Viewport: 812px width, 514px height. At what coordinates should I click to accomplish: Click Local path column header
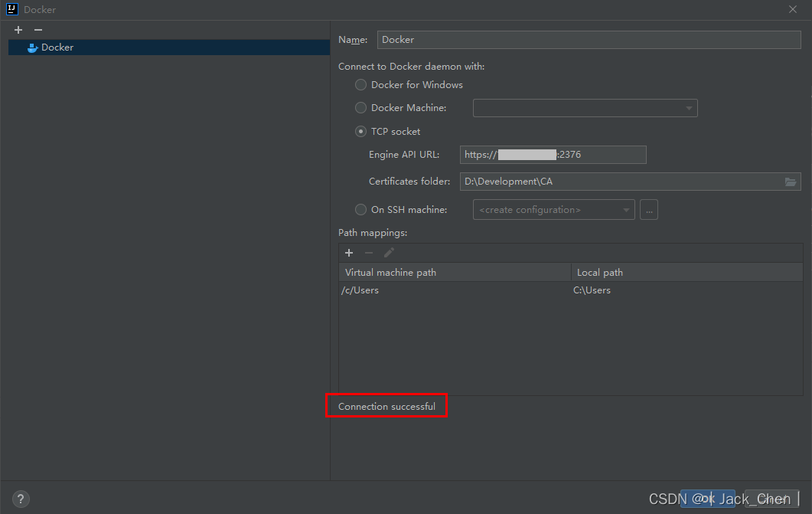(x=686, y=272)
